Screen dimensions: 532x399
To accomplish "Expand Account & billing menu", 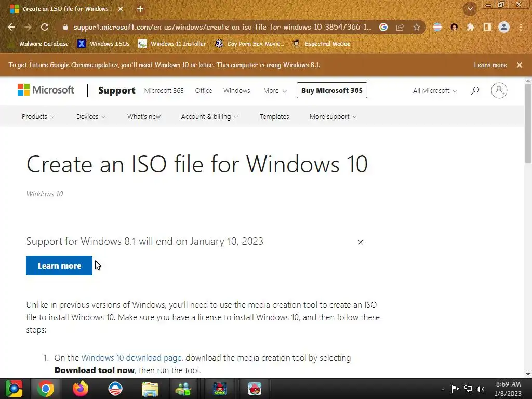I will [210, 117].
